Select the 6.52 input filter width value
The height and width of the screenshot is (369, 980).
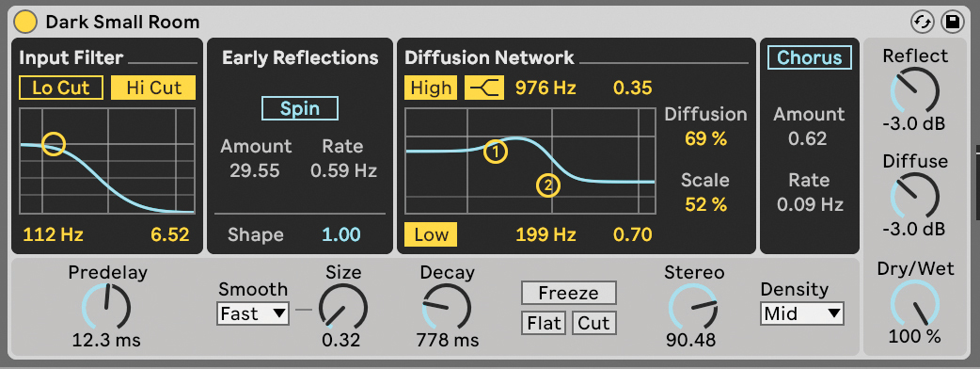[169, 235]
